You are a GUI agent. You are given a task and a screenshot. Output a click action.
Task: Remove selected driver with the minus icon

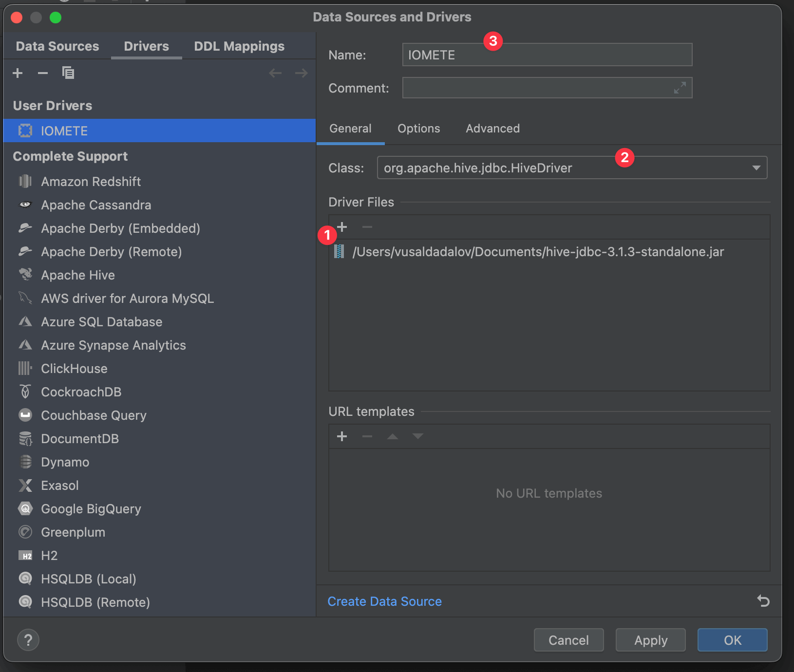(43, 73)
